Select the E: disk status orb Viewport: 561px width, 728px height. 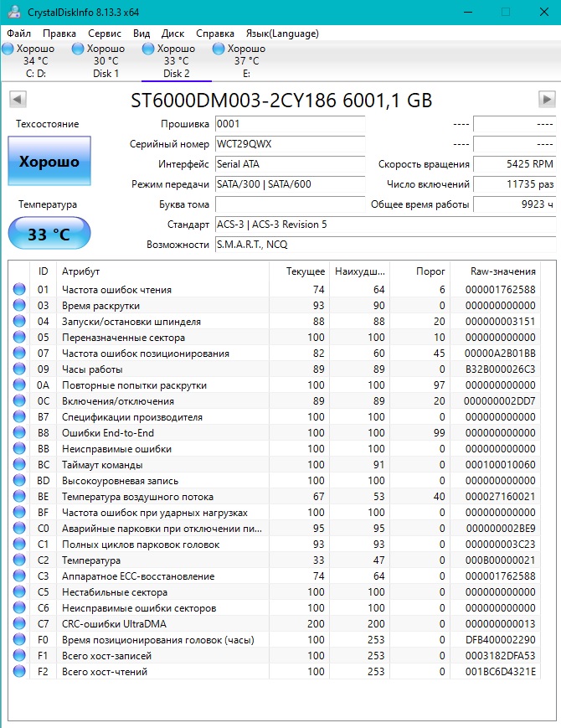click(218, 49)
